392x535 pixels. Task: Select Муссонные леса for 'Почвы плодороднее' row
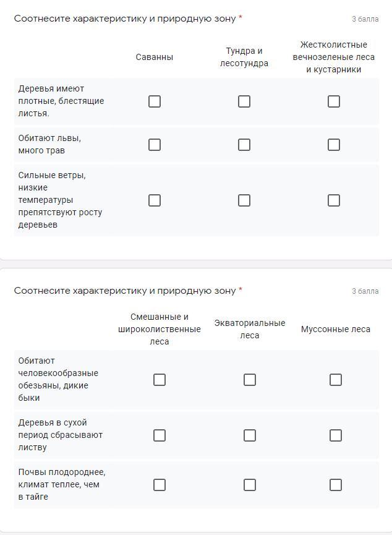pos(336,484)
